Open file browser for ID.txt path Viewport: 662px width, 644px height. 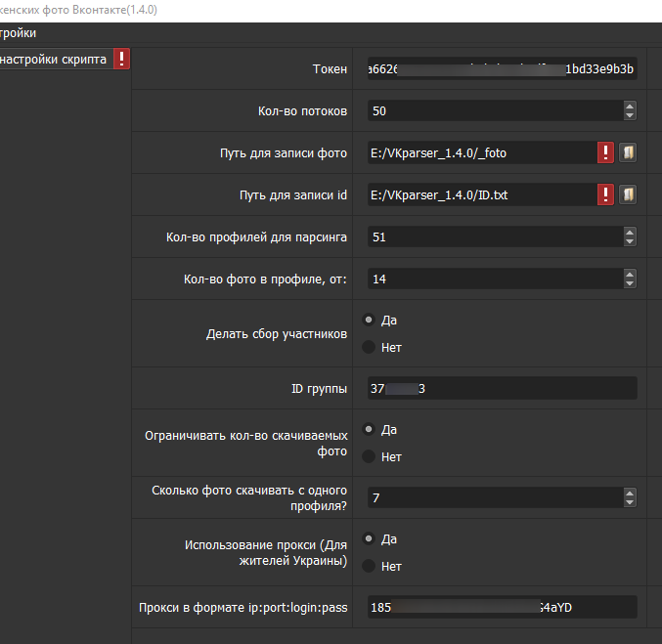[628, 194]
